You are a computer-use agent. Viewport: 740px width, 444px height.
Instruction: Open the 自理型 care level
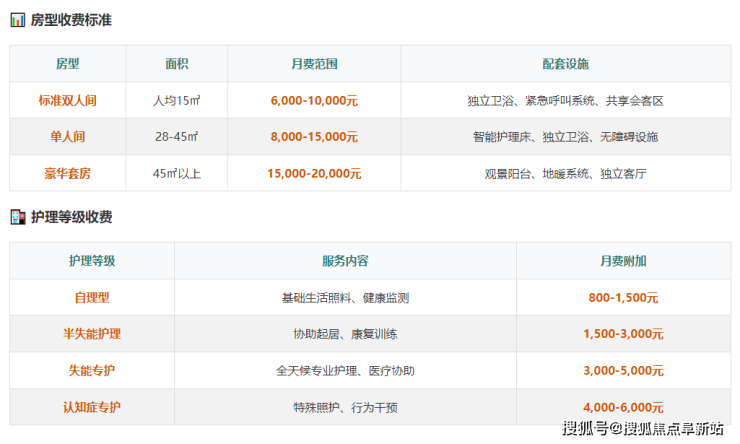[x=93, y=298]
